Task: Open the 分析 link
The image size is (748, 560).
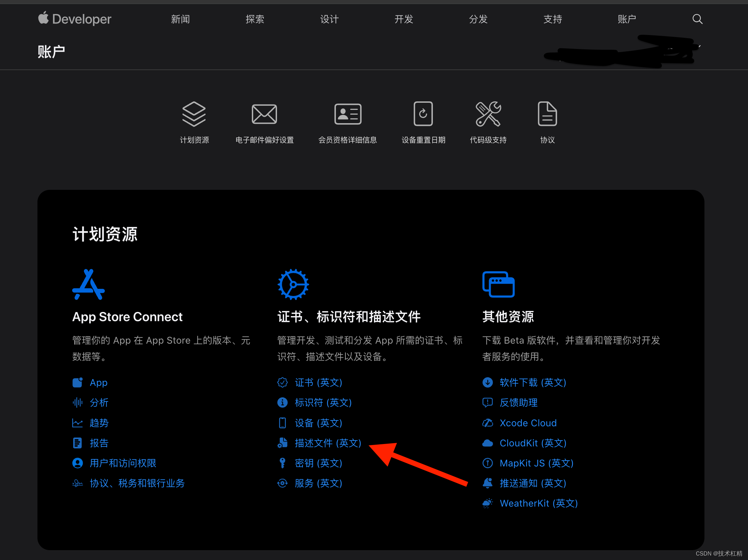Action: [99, 402]
